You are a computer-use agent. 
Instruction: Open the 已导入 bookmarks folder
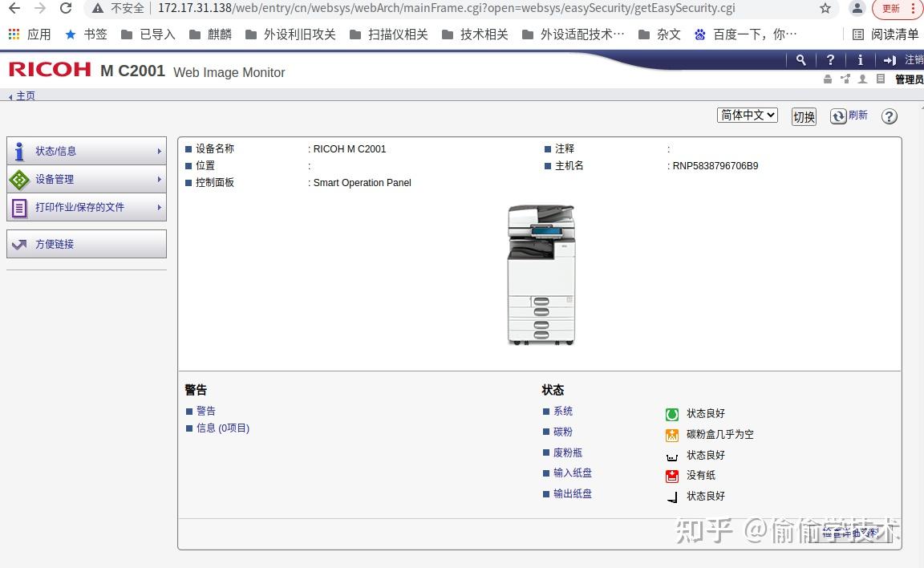[148, 34]
